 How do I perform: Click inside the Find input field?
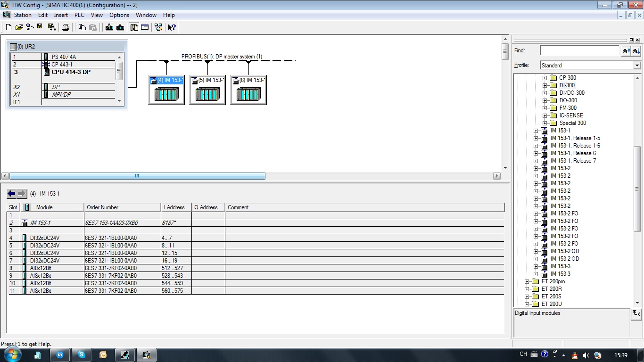click(579, 50)
